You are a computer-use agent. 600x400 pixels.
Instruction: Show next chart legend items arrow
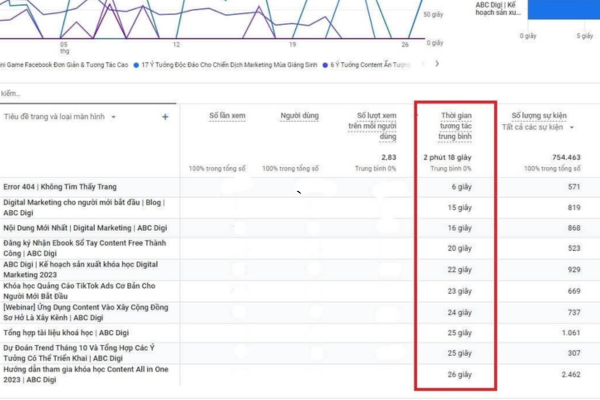pos(437,64)
